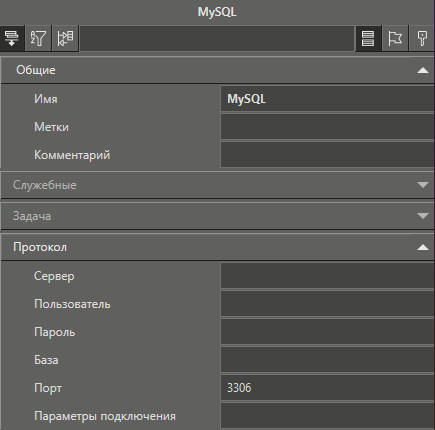The image size is (435, 430).
Task: Click the База input field
Action: pos(327,360)
